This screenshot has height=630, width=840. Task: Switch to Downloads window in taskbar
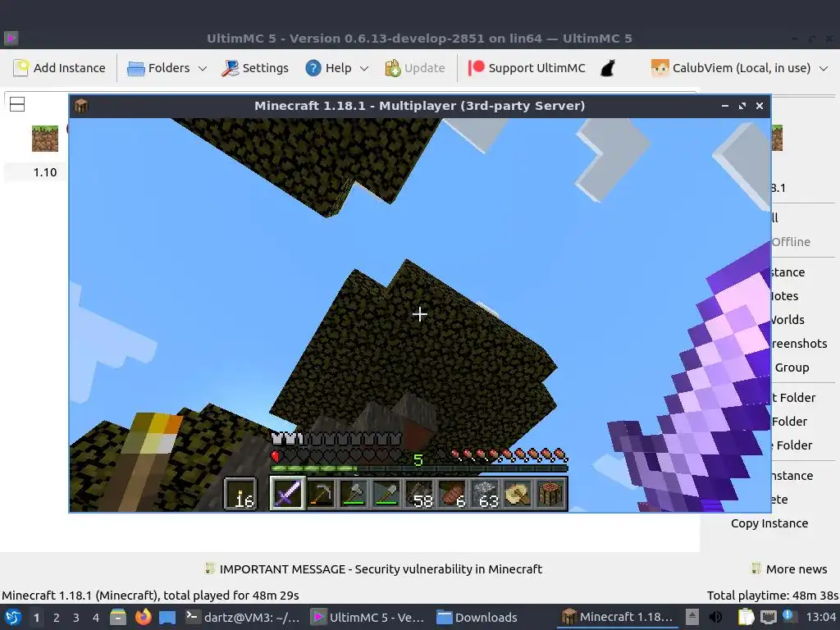[x=477, y=618]
